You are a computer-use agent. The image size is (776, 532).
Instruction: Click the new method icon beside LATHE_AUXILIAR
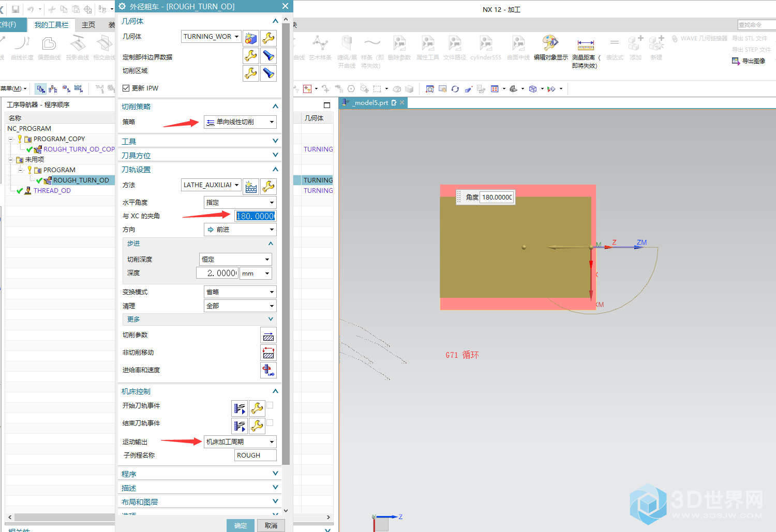pos(251,186)
